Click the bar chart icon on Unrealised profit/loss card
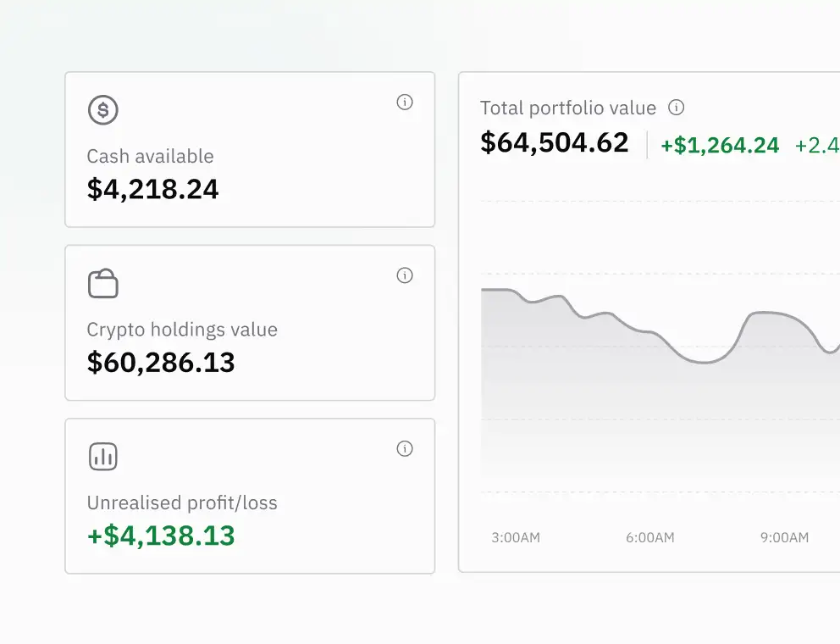Screen dimensions: 840x644 click(102, 457)
